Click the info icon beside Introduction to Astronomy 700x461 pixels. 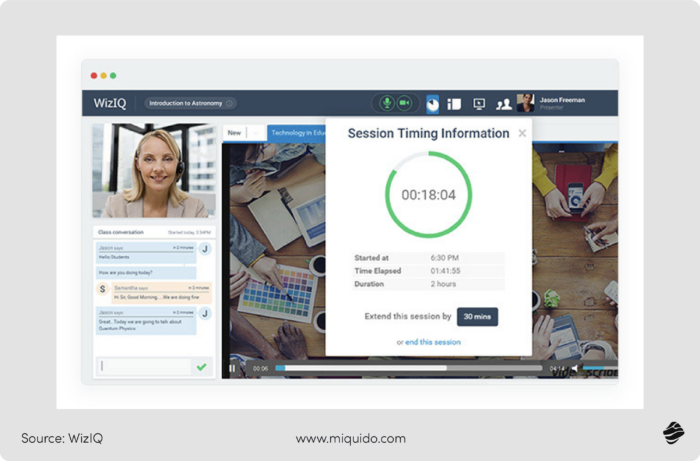[x=229, y=104]
